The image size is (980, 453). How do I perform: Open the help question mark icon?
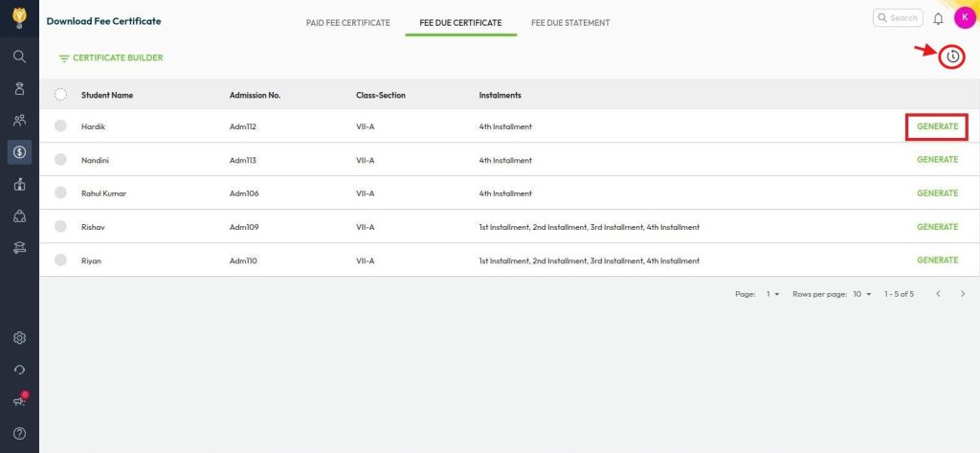(19, 433)
